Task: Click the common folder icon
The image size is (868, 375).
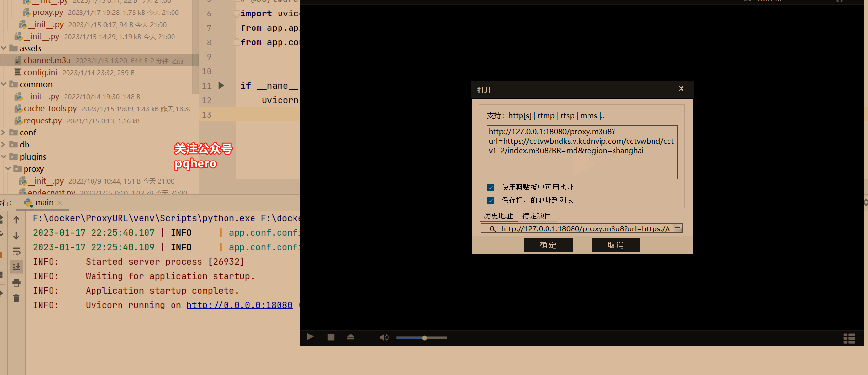Action: coord(13,84)
